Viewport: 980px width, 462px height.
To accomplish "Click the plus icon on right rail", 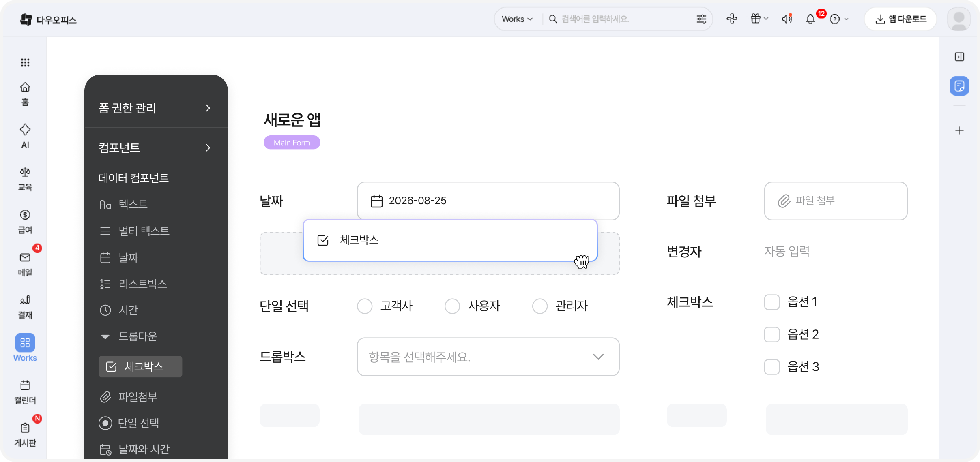I will (959, 130).
